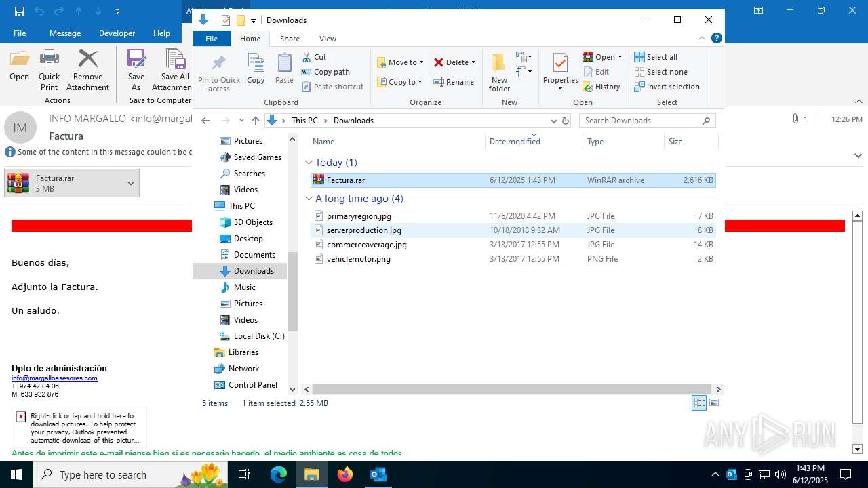The height and width of the screenshot is (488, 868).
Task: Sort by Name column header
Action: [397, 142]
